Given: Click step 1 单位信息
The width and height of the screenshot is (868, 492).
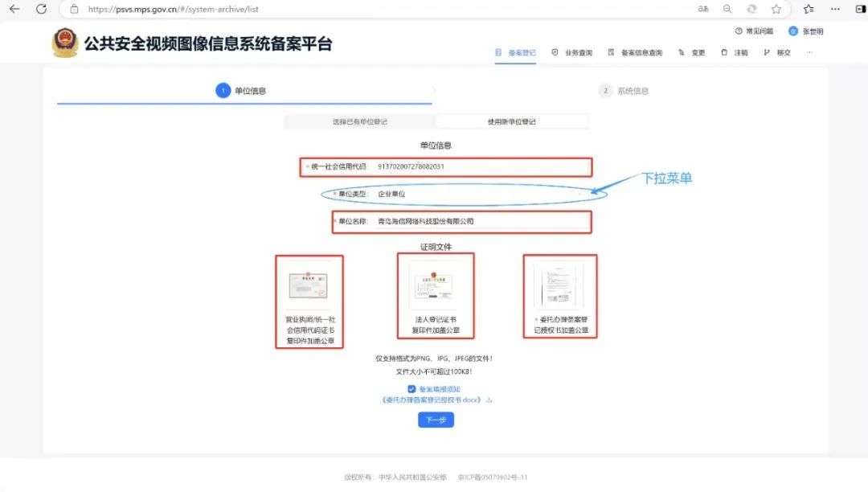Looking at the screenshot, I should 241,90.
